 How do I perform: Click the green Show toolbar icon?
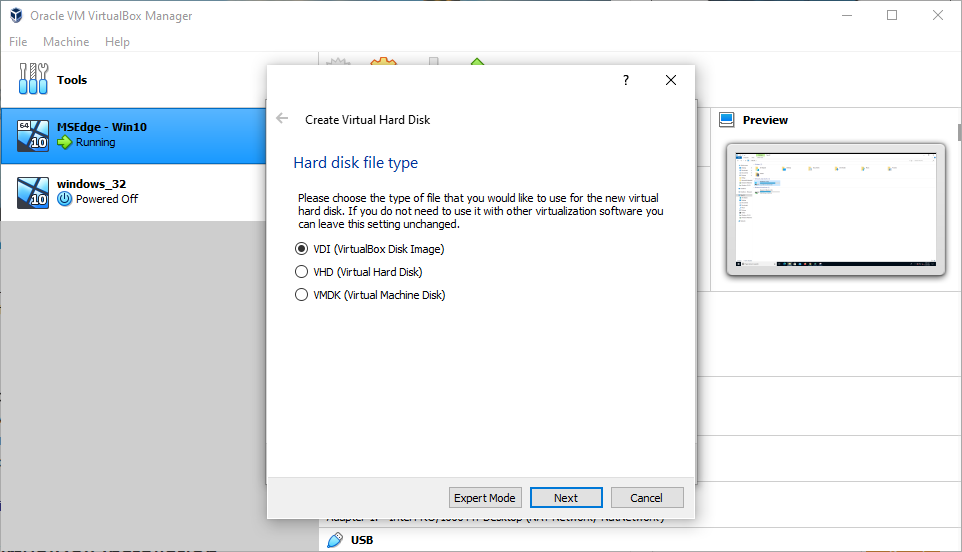click(x=477, y=61)
